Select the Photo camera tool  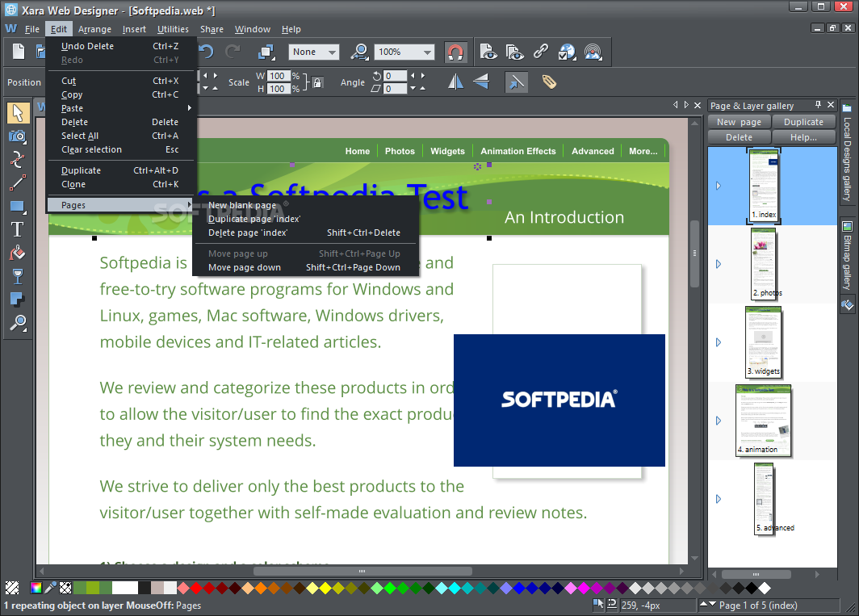tap(18, 136)
